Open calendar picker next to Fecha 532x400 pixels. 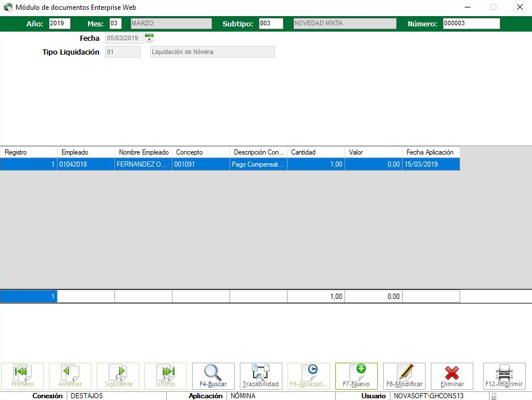(x=150, y=38)
